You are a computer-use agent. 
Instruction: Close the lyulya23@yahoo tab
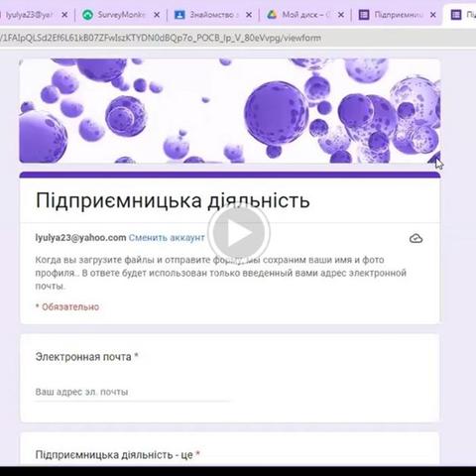coord(64,15)
